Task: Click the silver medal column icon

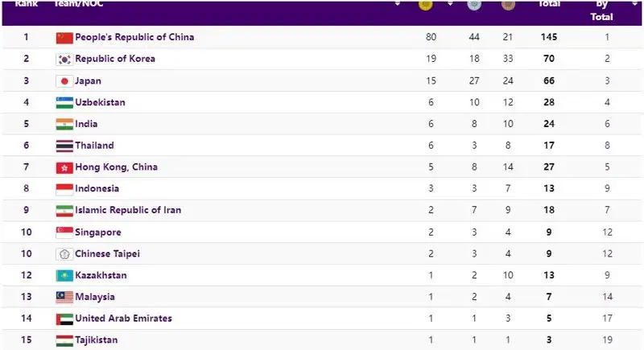Action: pyautogui.click(x=473, y=5)
